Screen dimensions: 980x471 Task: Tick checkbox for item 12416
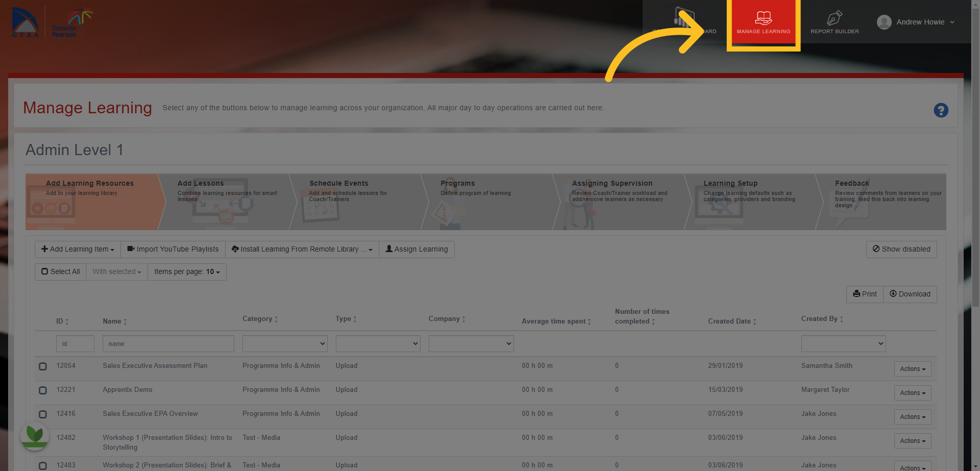click(x=43, y=414)
